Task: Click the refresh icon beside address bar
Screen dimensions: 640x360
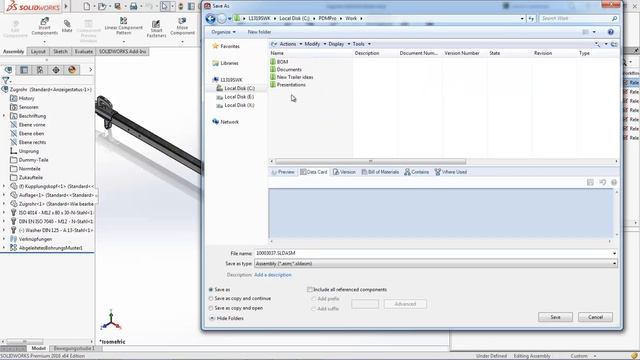Action: [531, 19]
